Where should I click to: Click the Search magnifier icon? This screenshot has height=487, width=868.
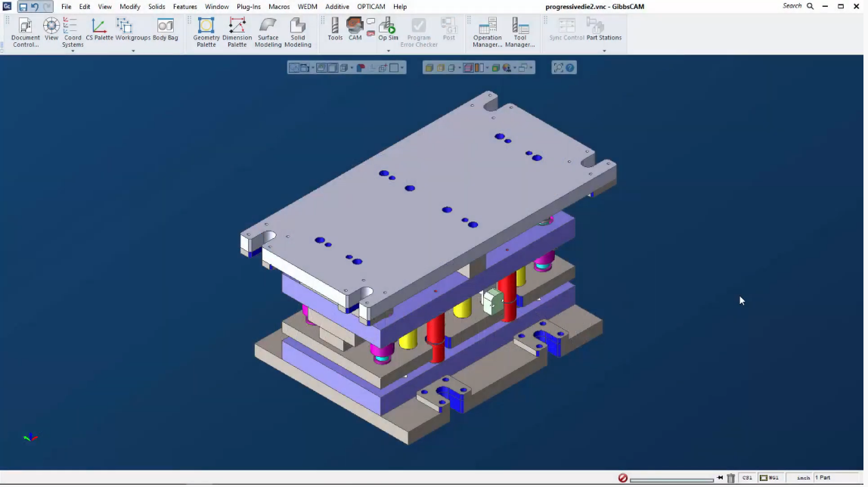pyautogui.click(x=810, y=6)
